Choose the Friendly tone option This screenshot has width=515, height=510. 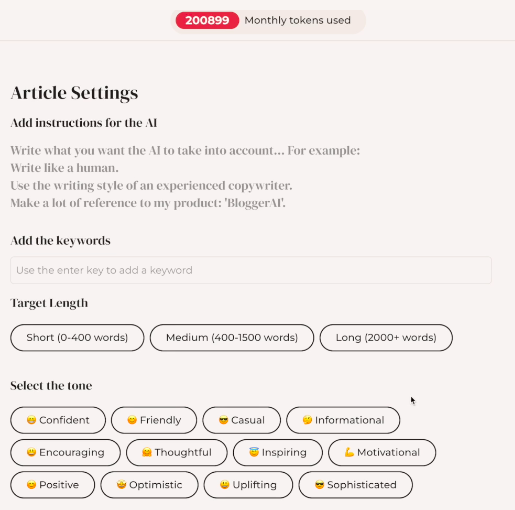pyautogui.click(x=154, y=420)
